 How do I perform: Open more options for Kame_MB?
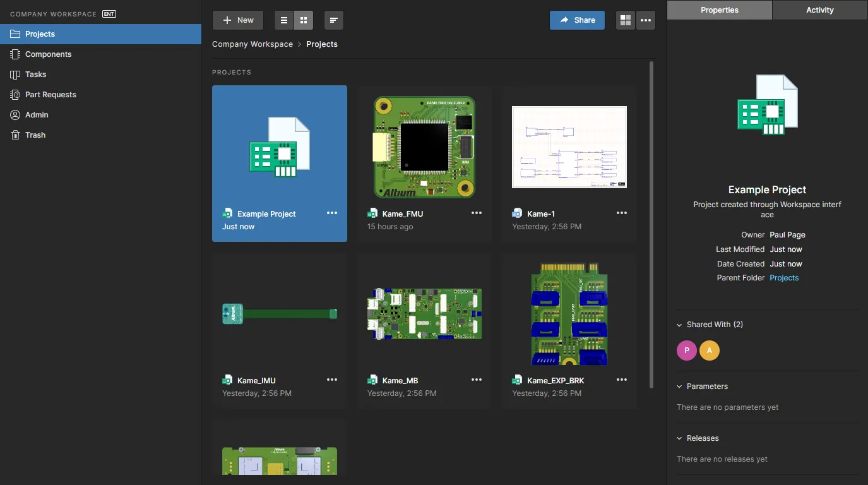tap(477, 380)
